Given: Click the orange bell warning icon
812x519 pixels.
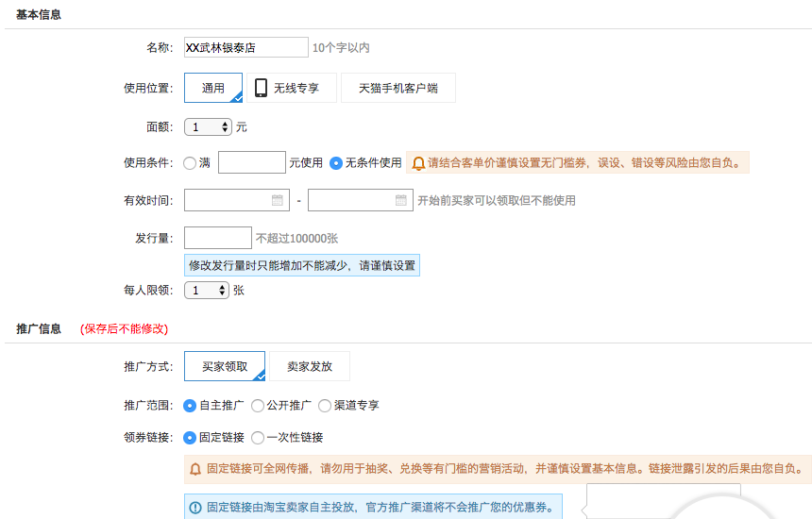Looking at the screenshot, I should (417, 163).
